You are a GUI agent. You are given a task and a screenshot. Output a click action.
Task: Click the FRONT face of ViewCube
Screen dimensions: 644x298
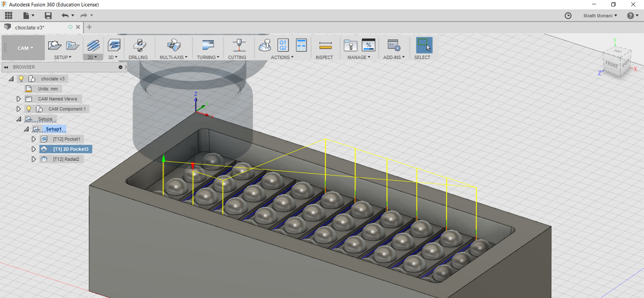tap(611, 64)
